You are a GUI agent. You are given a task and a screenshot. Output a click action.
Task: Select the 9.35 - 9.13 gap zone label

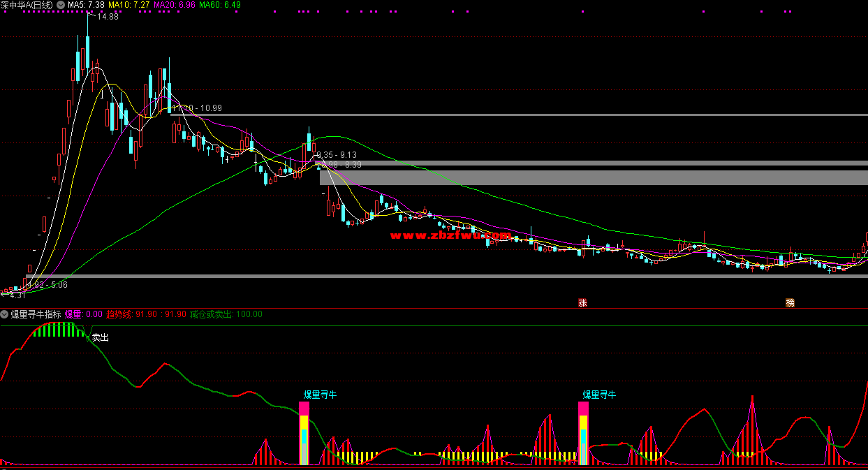pyautogui.click(x=337, y=155)
